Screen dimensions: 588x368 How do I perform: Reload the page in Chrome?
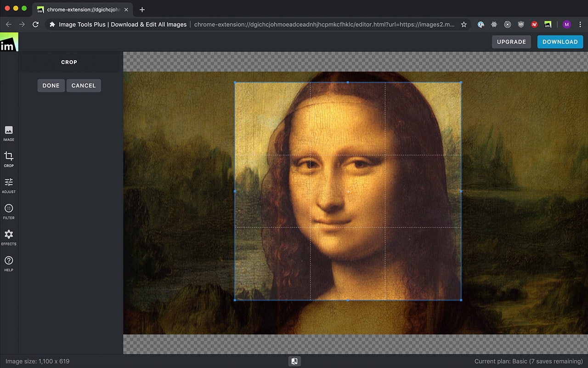35,24
